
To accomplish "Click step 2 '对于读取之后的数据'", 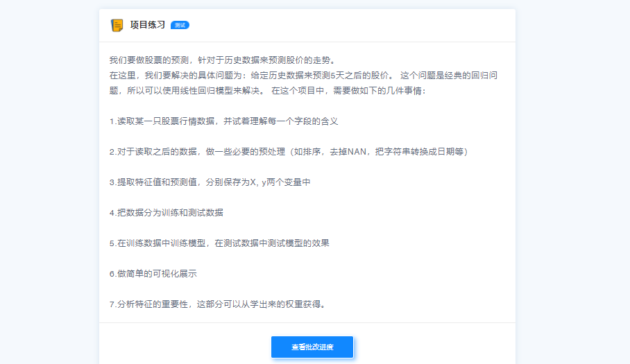I will click(x=289, y=152).
